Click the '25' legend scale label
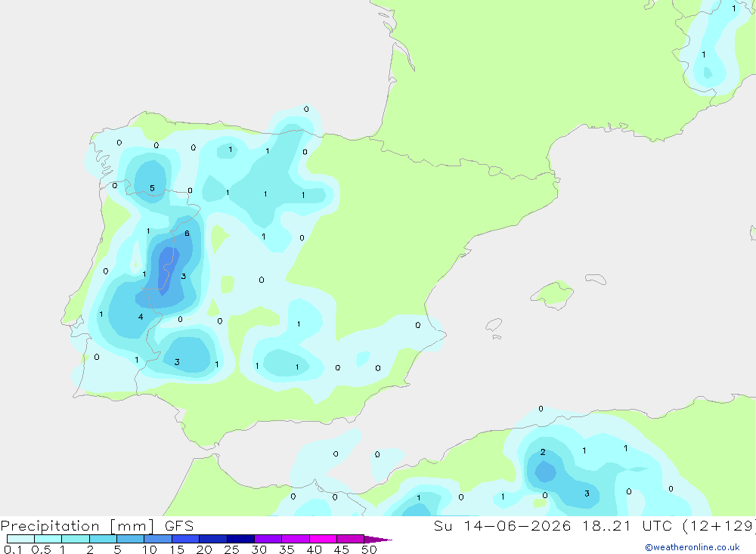This screenshot has width=756, height=554. pos(231,549)
